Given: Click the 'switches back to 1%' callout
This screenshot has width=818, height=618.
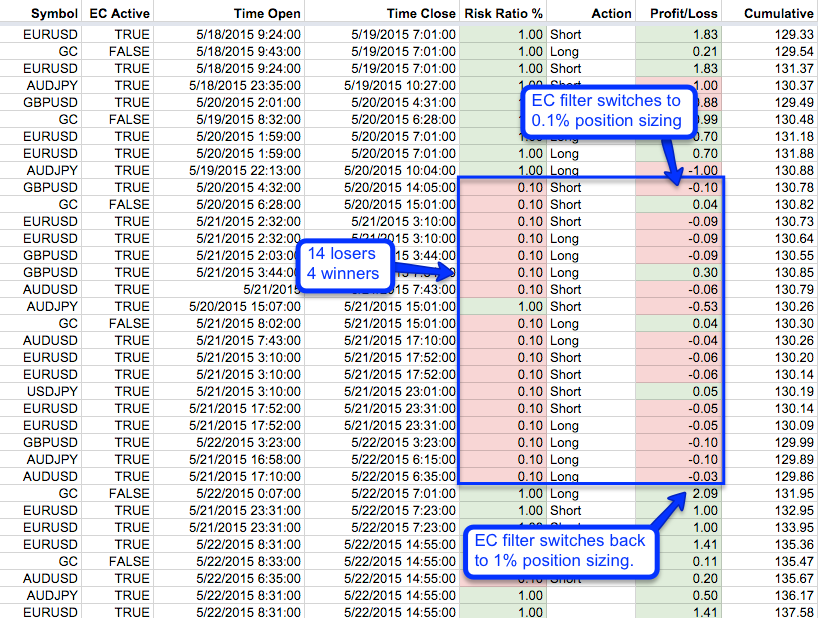Looking at the screenshot, I should point(560,551).
